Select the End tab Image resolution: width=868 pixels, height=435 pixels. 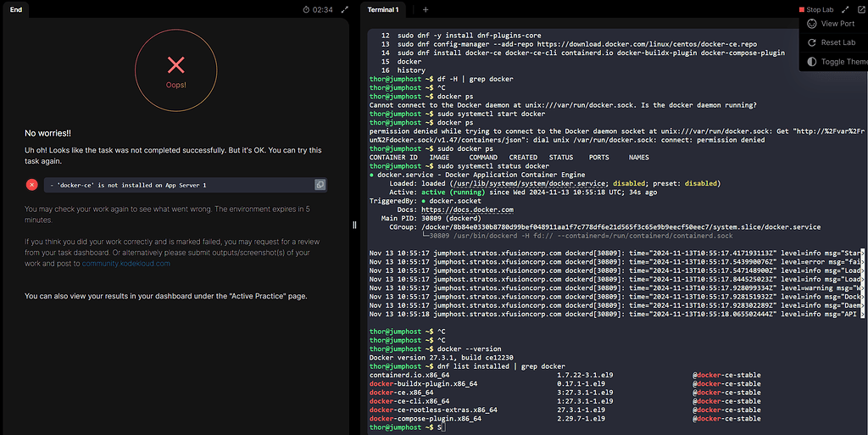(x=16, y=9)
